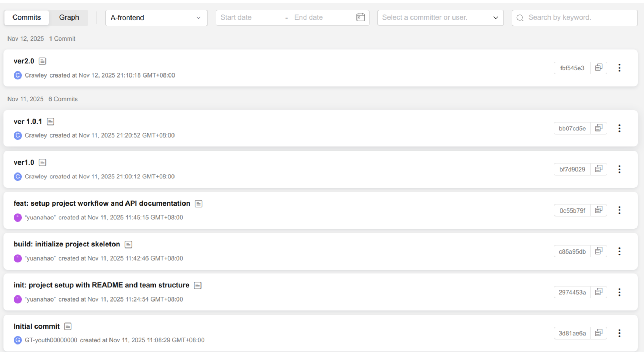Open more options for Initial commit
The width and height of the screenshot is (644, 352).
point(619,333)
